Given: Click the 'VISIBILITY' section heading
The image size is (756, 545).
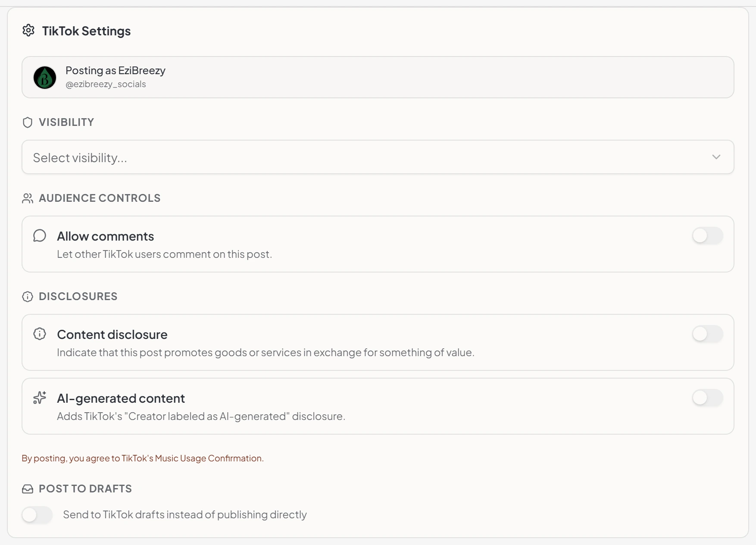Looking at the screenshot, I should [66, 122].
